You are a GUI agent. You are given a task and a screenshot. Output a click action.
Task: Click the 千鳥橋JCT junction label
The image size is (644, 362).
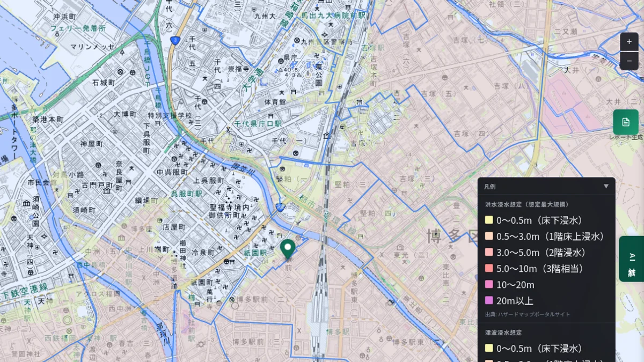click(x=147, y=63)
